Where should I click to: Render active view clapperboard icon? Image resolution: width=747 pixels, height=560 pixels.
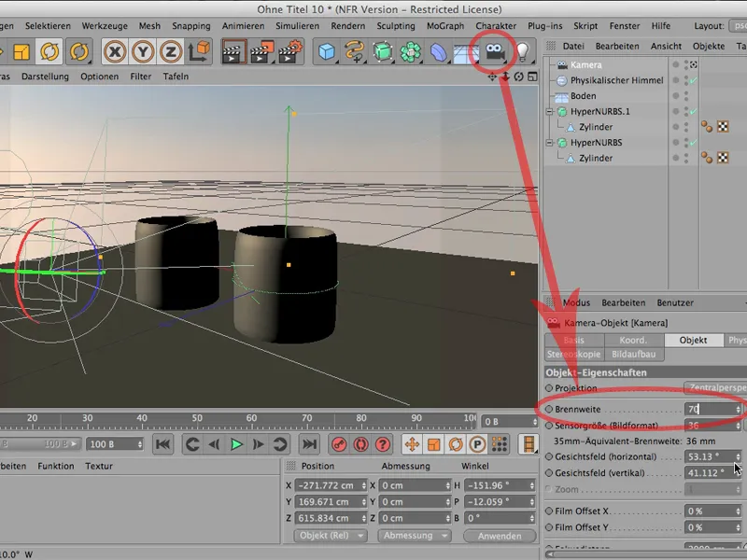234,51
